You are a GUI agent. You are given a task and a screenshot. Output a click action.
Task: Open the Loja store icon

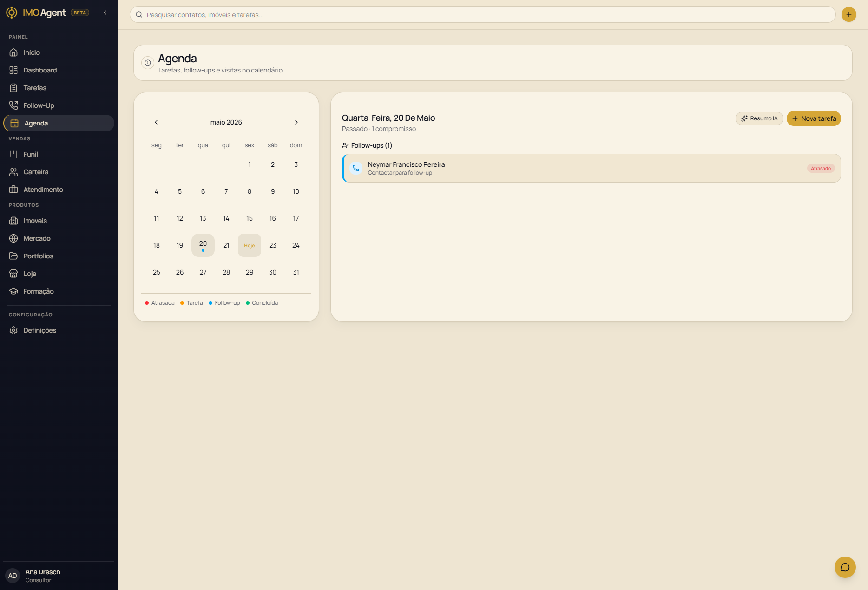[13, 274]
